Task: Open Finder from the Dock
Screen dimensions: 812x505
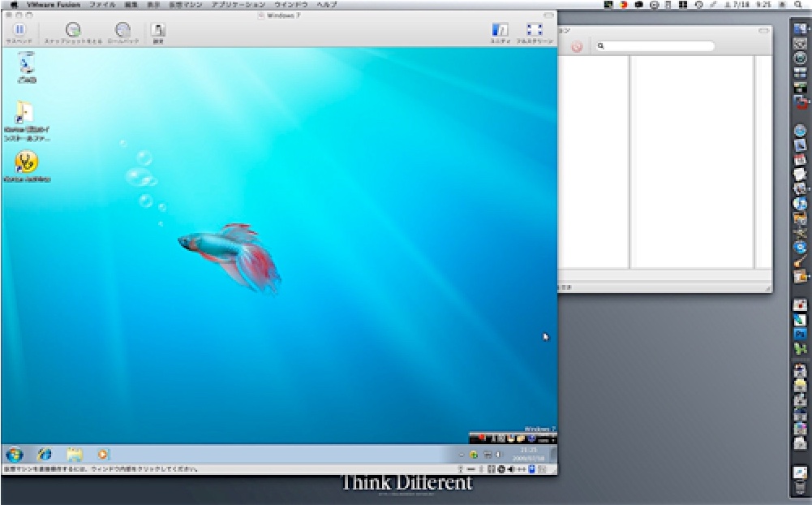Action: pos(801,29)
